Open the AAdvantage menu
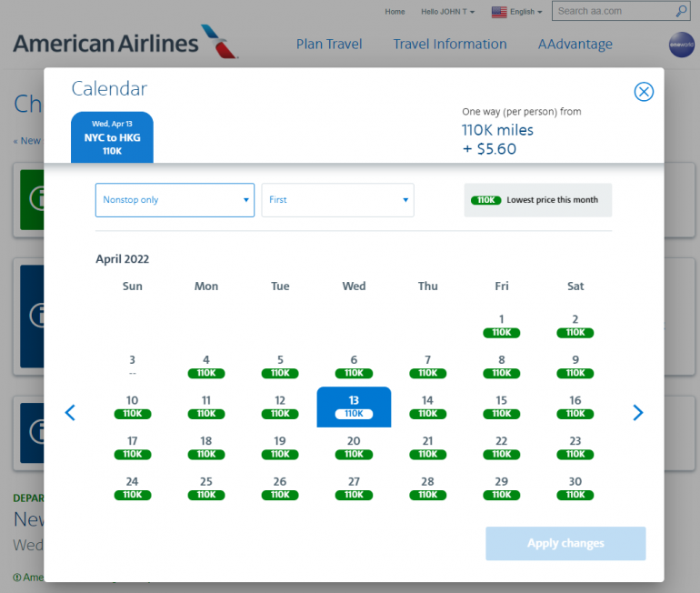This screenshot has width=700, height=593. [x=575, y=44]
